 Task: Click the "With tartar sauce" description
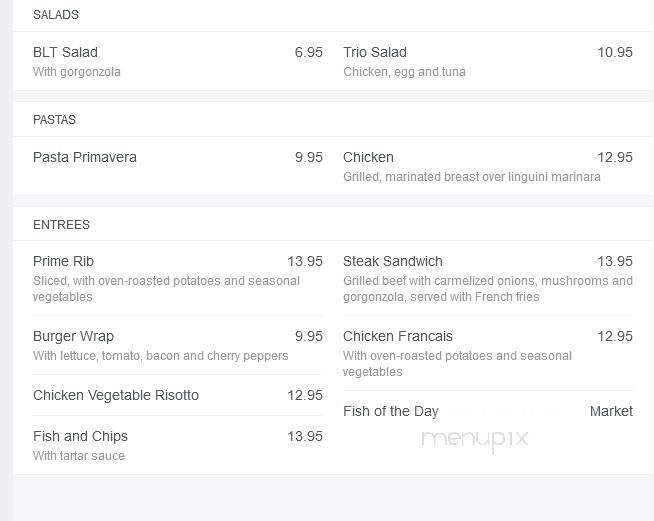click(79, 456)
